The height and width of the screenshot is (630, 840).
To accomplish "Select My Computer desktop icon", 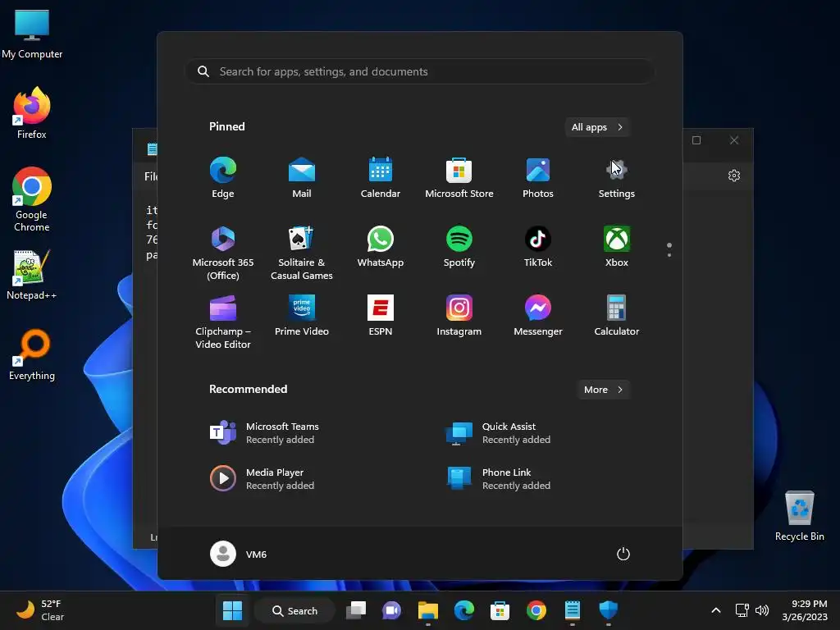I will click(32, 34).
